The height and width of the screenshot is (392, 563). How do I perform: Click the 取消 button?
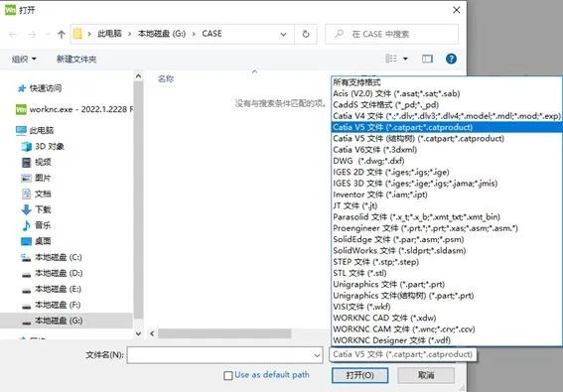(426, 375)
